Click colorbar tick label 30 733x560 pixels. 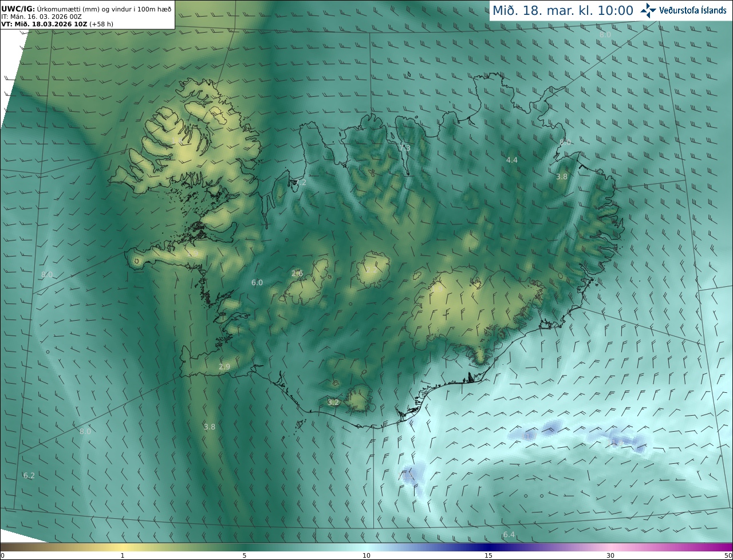[610, 555]
